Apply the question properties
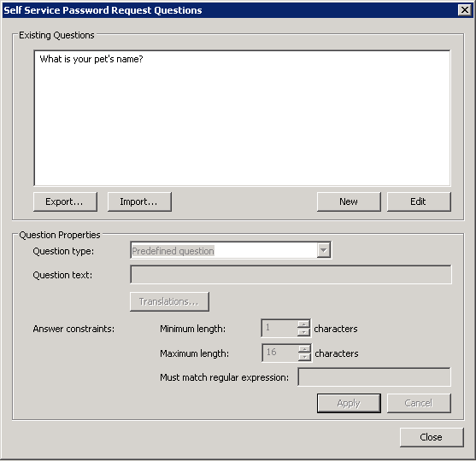This screenshot has width=476, height=461. click(349, 403)
